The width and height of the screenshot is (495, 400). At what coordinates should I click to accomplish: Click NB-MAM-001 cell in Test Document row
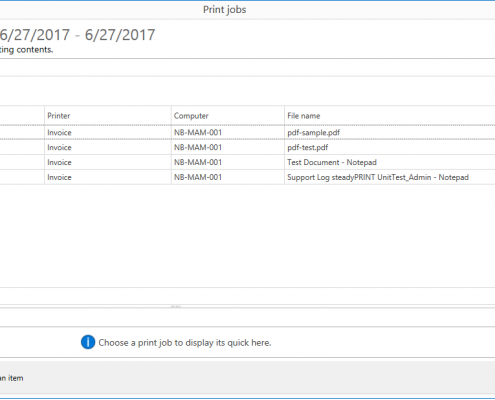pos(228,162)
